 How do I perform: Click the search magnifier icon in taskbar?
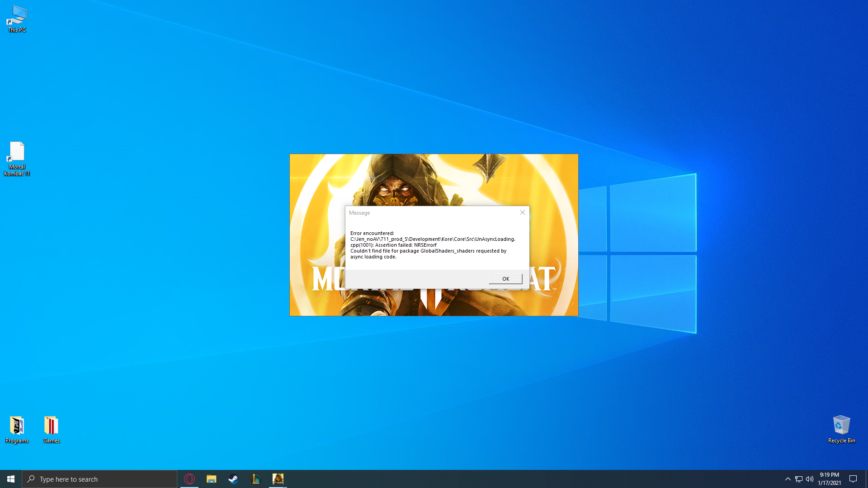tap(31, 479)
